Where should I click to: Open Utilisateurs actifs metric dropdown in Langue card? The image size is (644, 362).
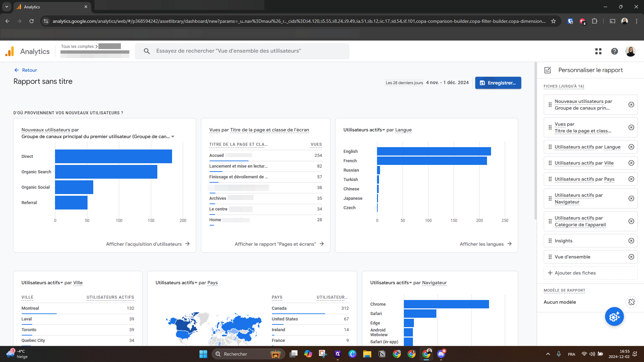[x=384, y=130]
